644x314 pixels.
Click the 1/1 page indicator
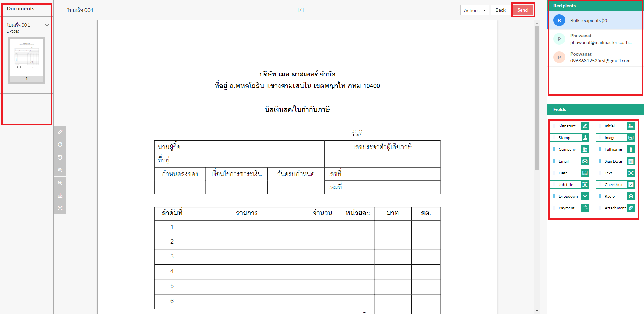(x=300, y=10)
